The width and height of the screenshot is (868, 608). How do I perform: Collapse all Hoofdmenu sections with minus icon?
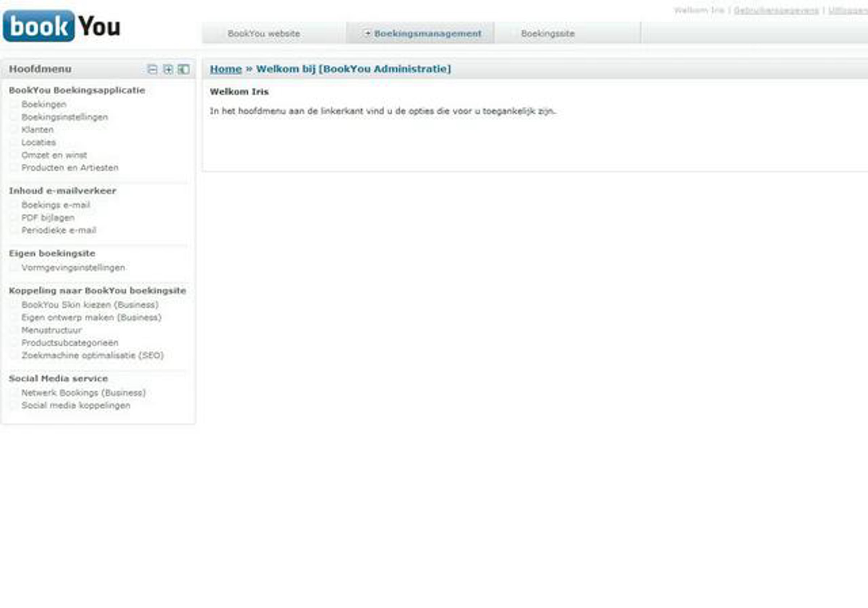152,69
